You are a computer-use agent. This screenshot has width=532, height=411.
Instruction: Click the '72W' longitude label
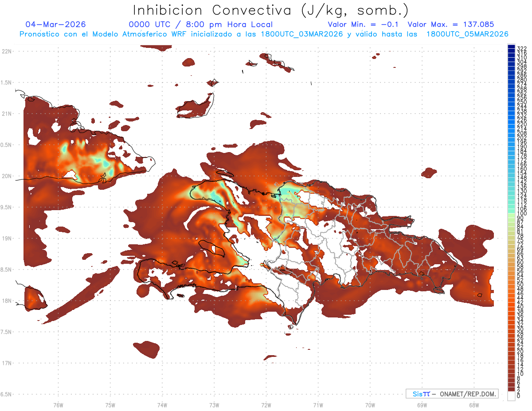(x=266, y=405)
